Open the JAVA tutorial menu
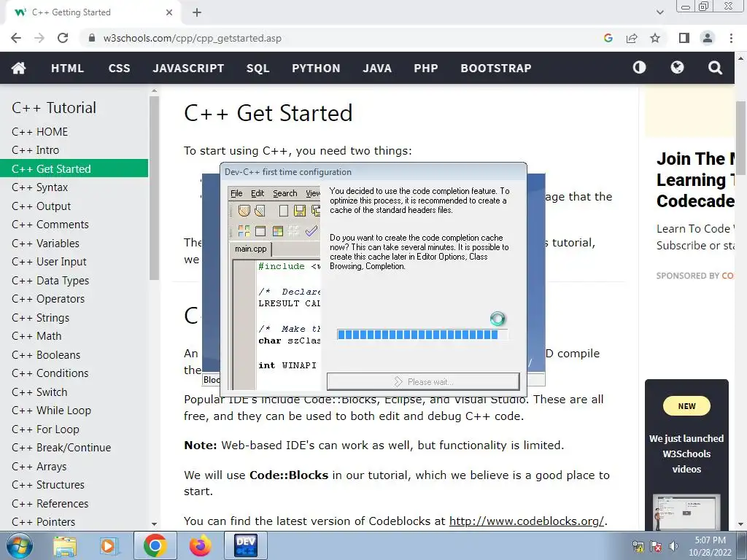747x560 pixels. (x=377, y=68)
